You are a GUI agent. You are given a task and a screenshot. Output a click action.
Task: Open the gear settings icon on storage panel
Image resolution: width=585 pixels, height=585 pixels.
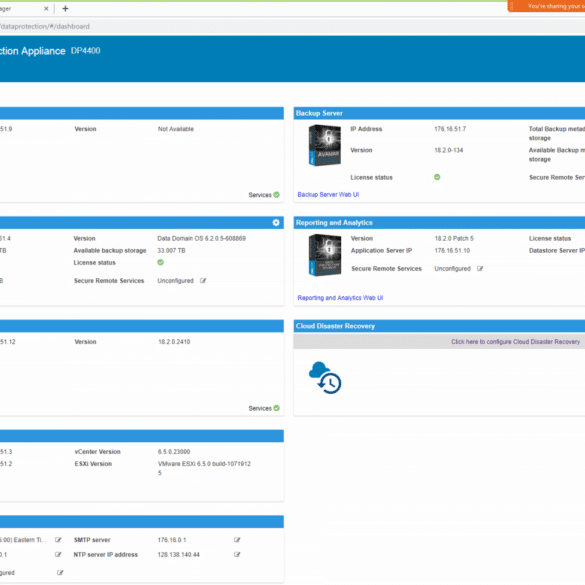276,223
